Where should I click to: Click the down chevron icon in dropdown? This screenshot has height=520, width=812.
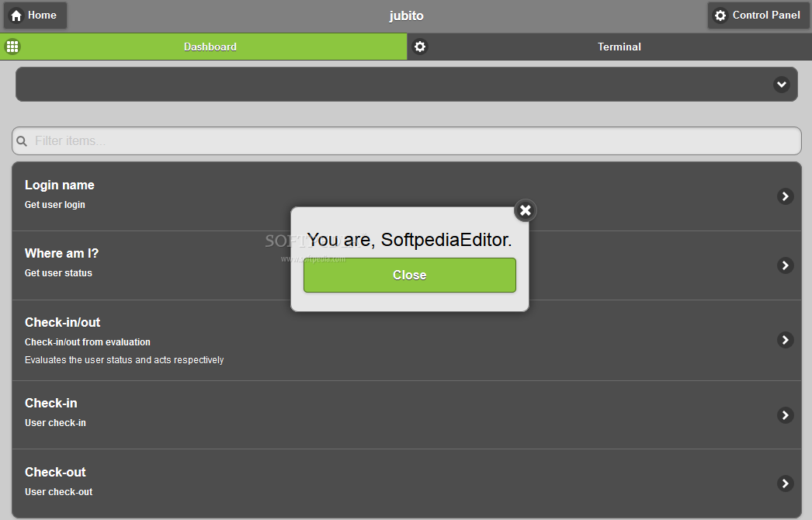(782, 84)
